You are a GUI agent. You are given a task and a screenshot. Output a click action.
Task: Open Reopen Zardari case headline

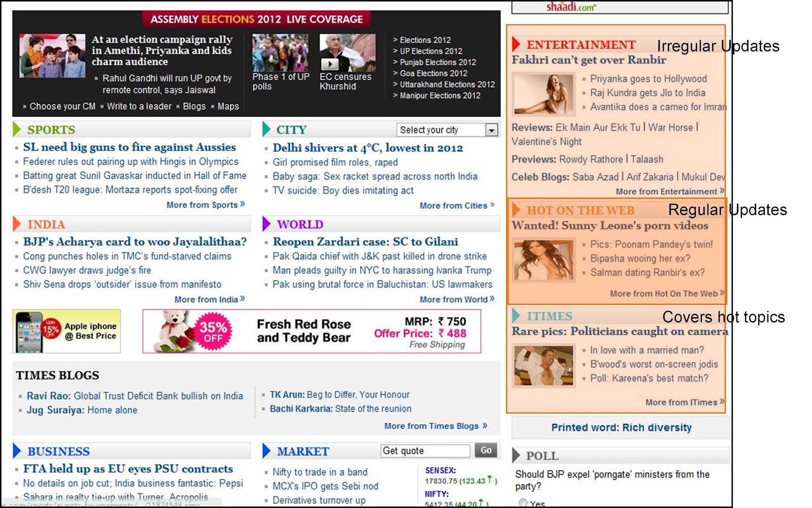[x=365, y=241]
